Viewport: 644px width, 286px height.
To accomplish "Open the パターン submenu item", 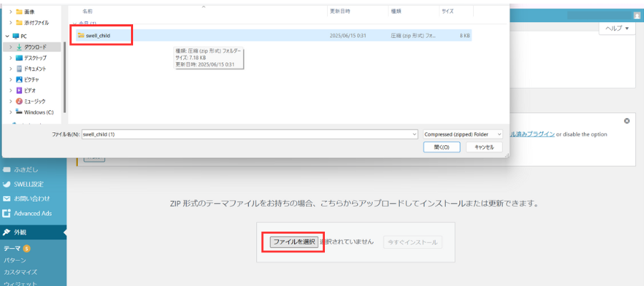I will [15, 260].
